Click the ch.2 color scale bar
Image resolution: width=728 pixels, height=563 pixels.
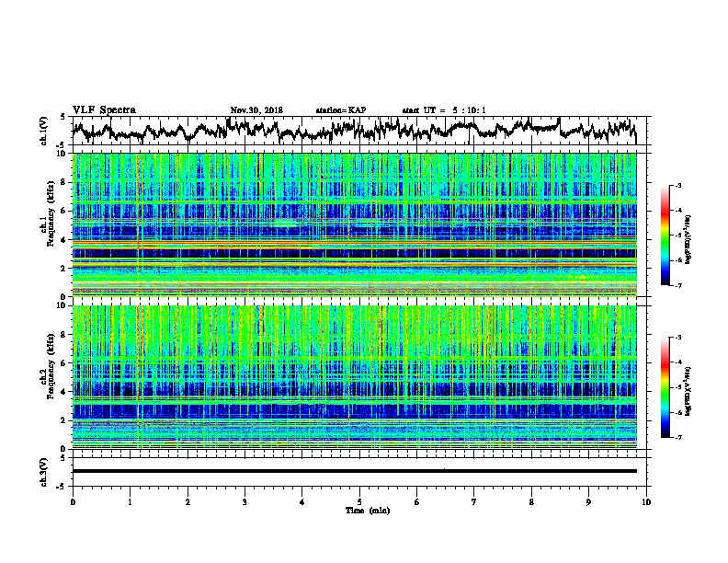[x=665, y=387]
